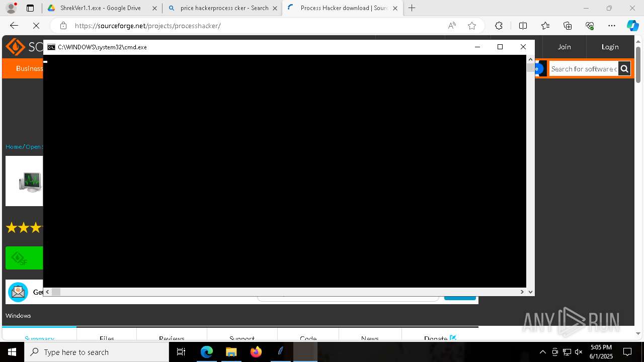Open Browser essentials heart icon
Viewport: 644px width, 362px height.
[590, 26]
